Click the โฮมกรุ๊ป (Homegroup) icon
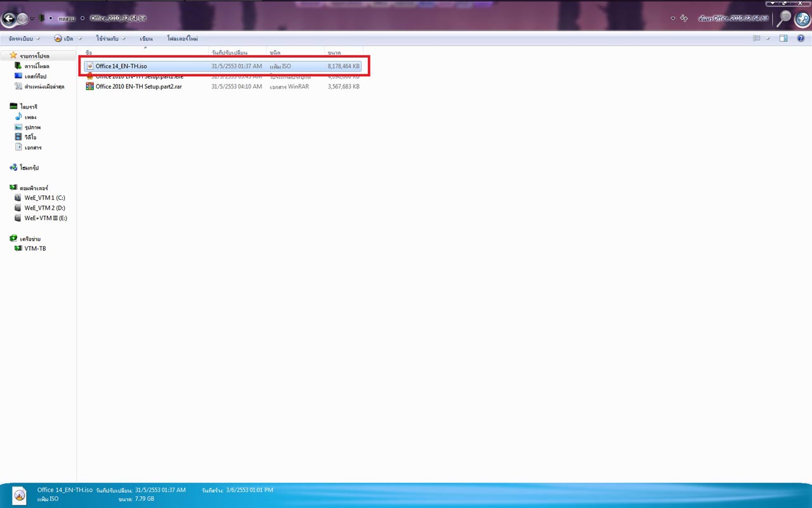This screenshot has width=812, height=508. [x=13, y=168]
